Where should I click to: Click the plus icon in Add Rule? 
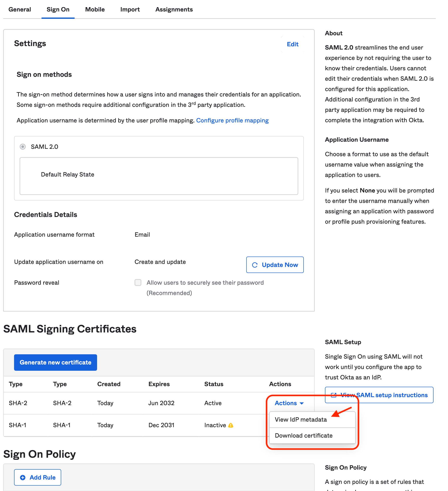[23, 478]
